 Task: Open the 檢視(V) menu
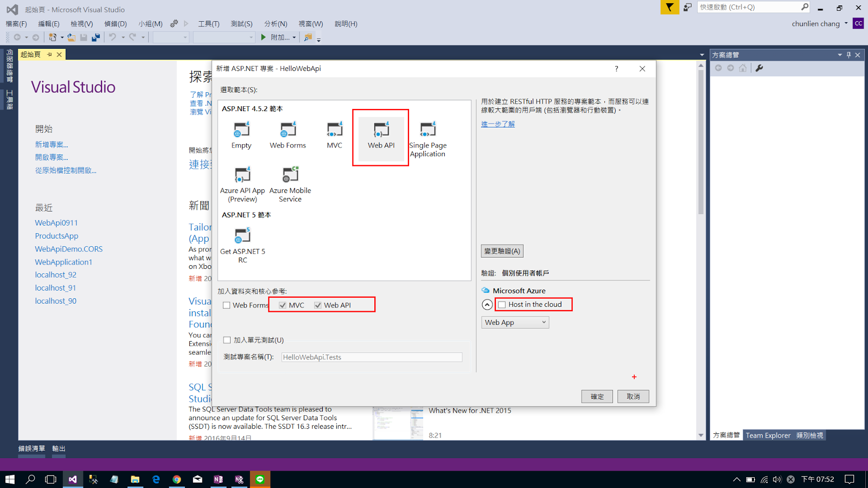[82, 24]
